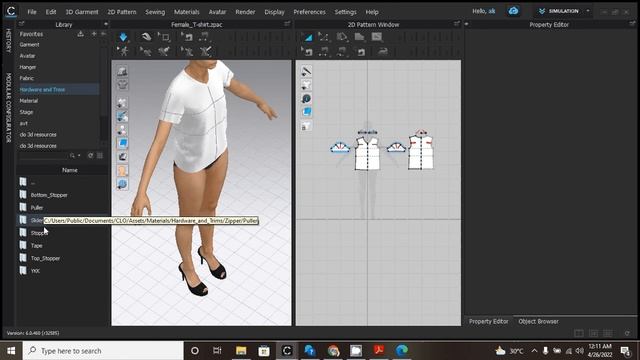Screen dimensions: 640x360
Task: Open the Library search options dropdown arrow
Action: coord(79,156)
